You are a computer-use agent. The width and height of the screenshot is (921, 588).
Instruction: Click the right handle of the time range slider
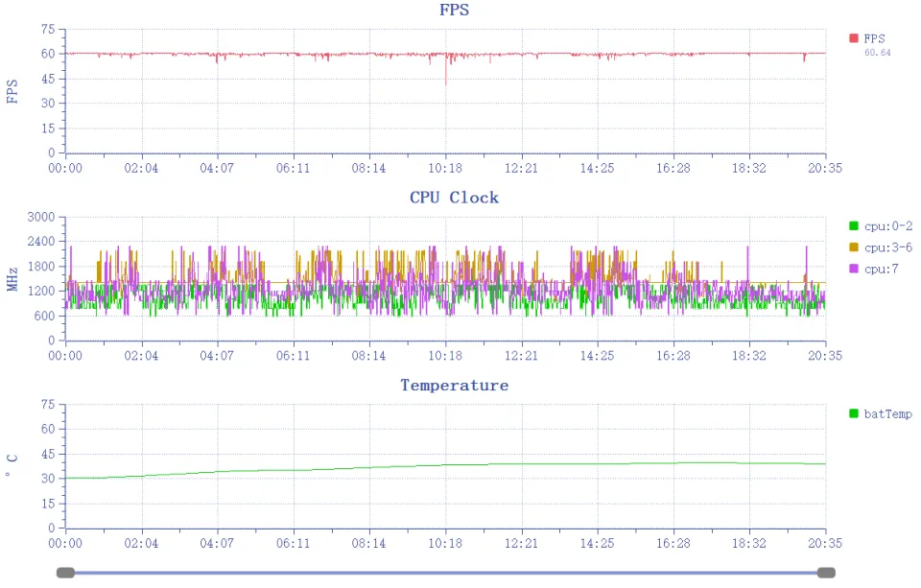(x=826, y=573)
